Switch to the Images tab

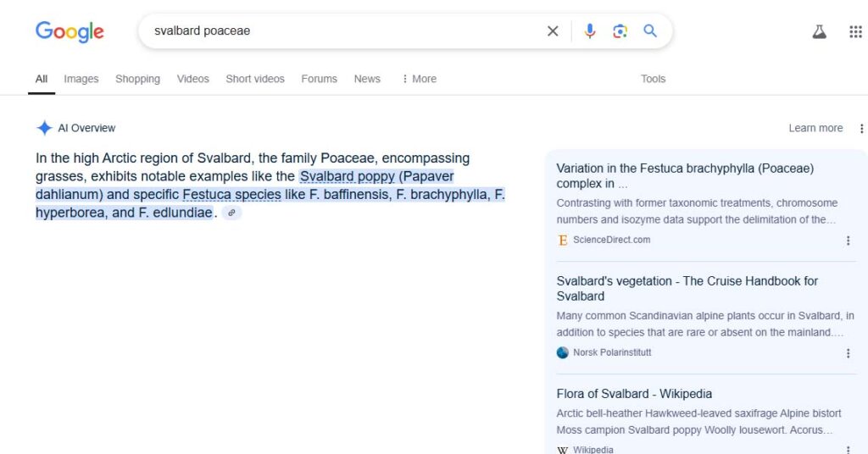[x=81, y=79]
